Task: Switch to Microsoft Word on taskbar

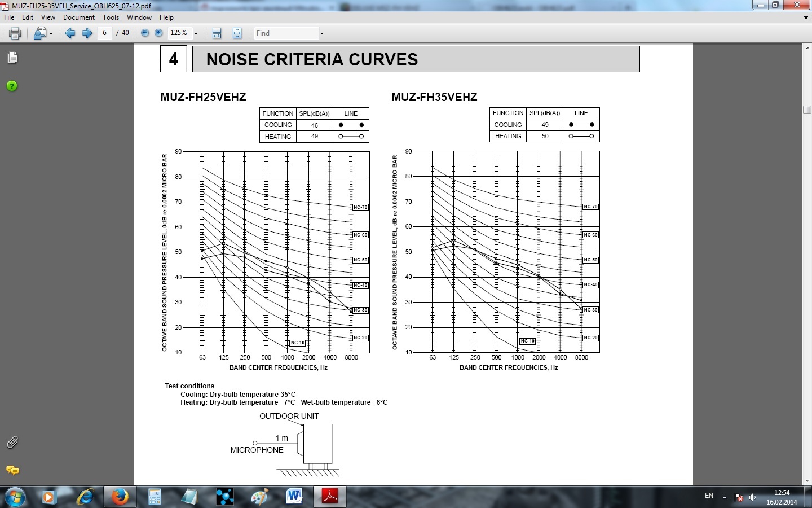Action: pos(294,497)
